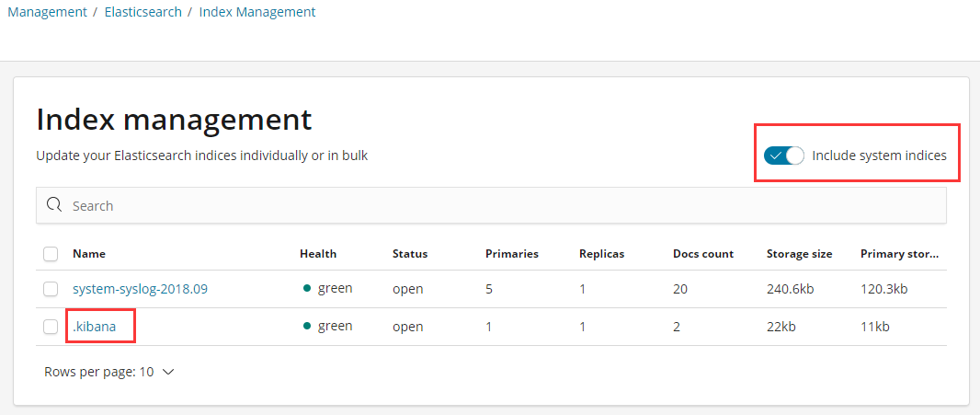This screenshot has width=980, height=415.
Task: Sort by Storage size column header
Action: (x=799, y=254)
